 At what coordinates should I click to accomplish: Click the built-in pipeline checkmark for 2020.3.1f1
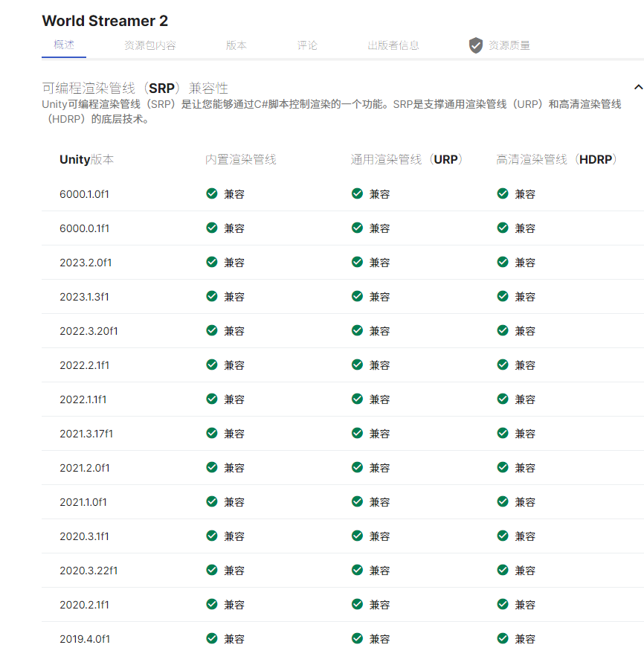tap(212, 536)
